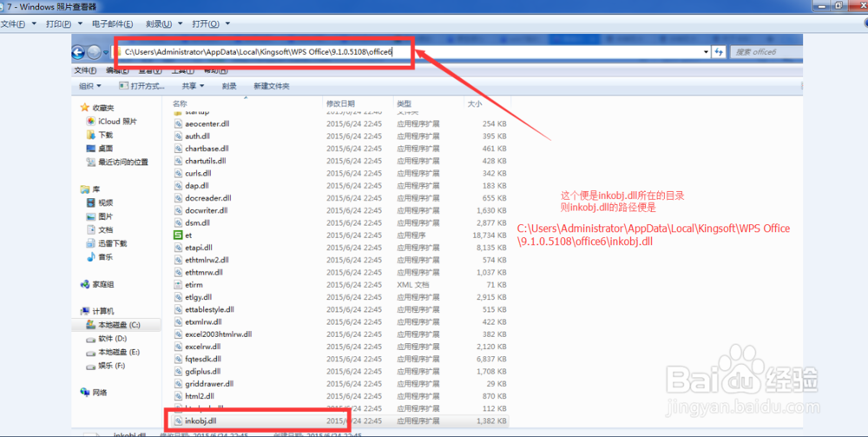
Task: Click the 刻录 button in Explorer toolbar
Action: [x=229, y=86]
